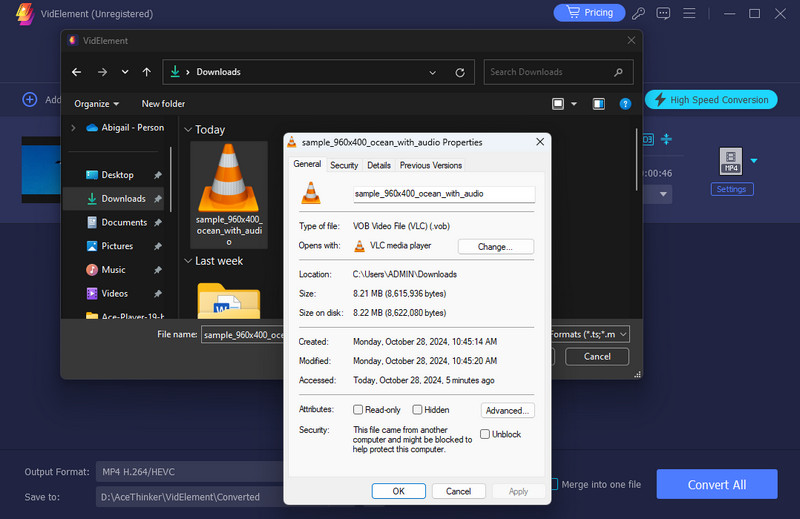Image resolution: width=800 pixels, height=519 pixels.
Task: Click the pin icon next to Music
Action: pos(158,270)
